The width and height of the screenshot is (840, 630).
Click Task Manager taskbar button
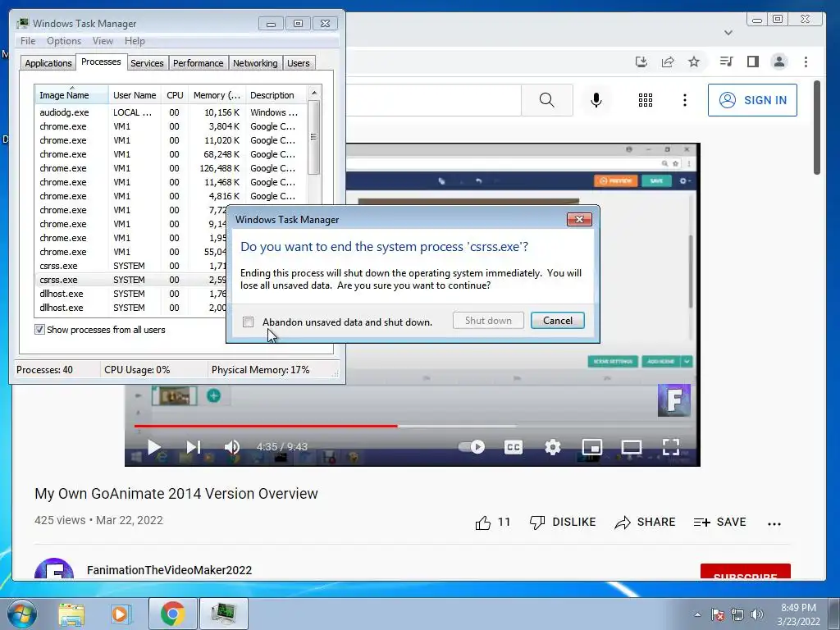pyautogui.click(x=223, y=614)
